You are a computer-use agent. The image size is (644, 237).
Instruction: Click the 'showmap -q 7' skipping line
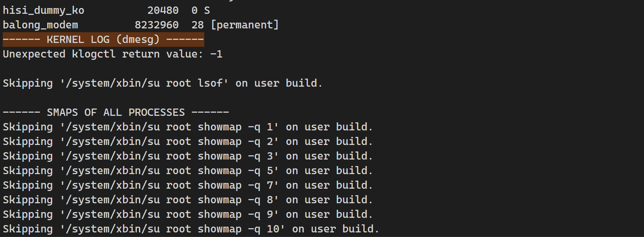187,185
